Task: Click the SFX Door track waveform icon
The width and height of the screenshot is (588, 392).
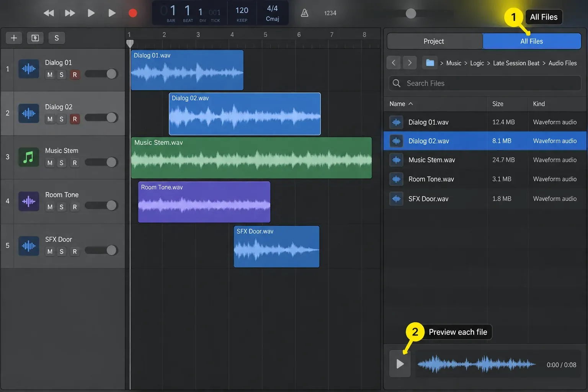Action: pos(29,246)
